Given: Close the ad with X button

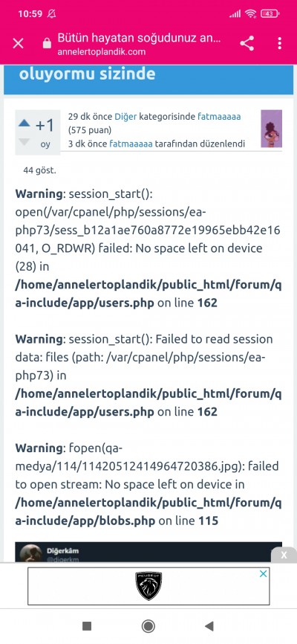Looking at the screenshot, I should (x=284, y=555).
